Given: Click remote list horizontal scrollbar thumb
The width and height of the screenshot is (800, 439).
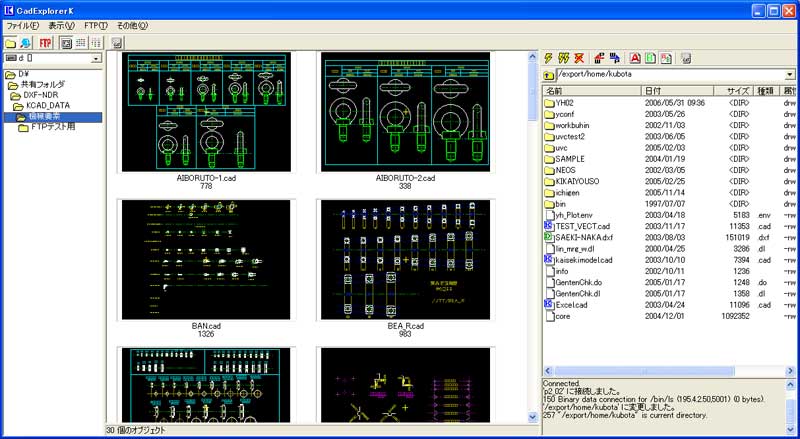Looking at the screenshot, I should (x=644, y=371).
